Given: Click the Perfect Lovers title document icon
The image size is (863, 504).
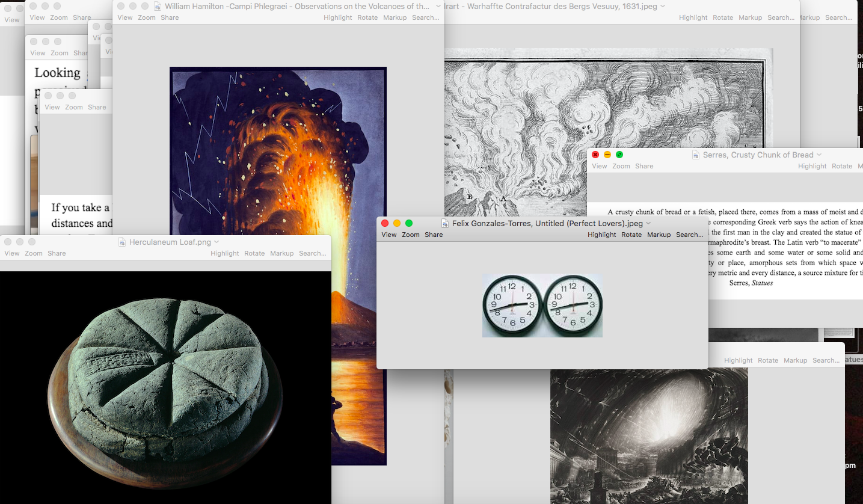Looking at the screenshot, I should 445,223.
